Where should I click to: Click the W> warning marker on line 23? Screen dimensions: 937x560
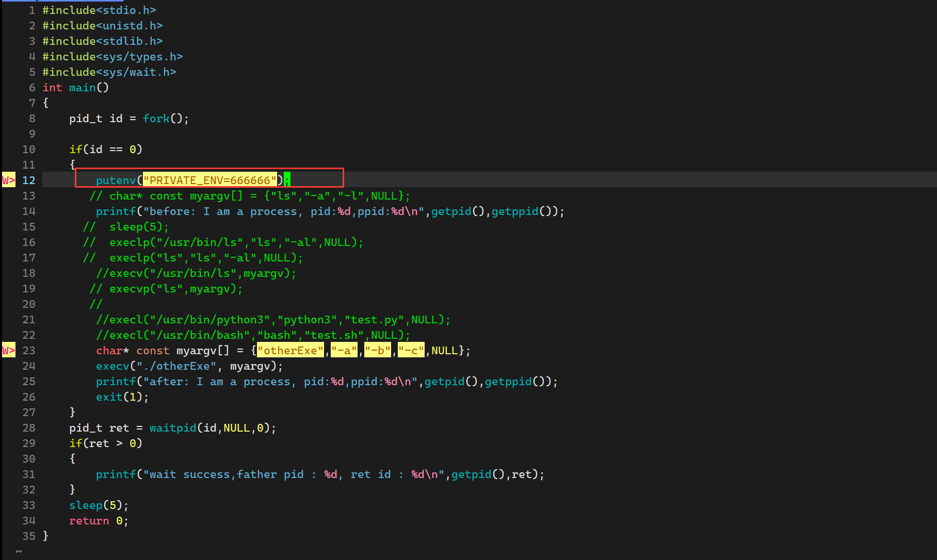coord(9,350)
